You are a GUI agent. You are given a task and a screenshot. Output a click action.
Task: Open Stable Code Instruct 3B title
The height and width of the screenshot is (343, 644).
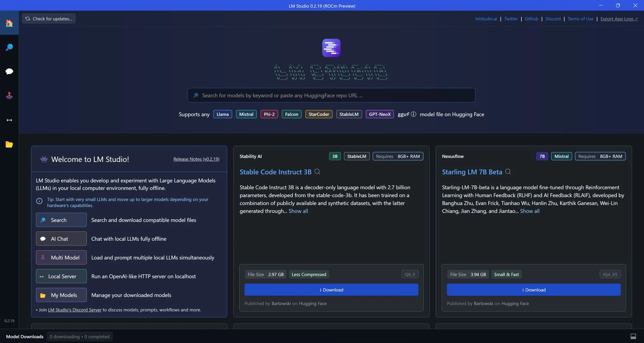[x=275, y=172]
